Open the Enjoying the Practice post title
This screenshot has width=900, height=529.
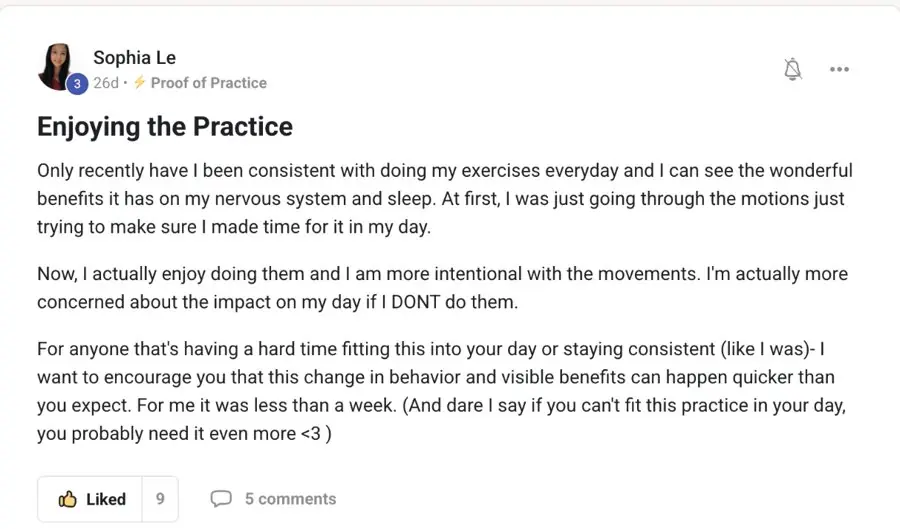(165, 127)
